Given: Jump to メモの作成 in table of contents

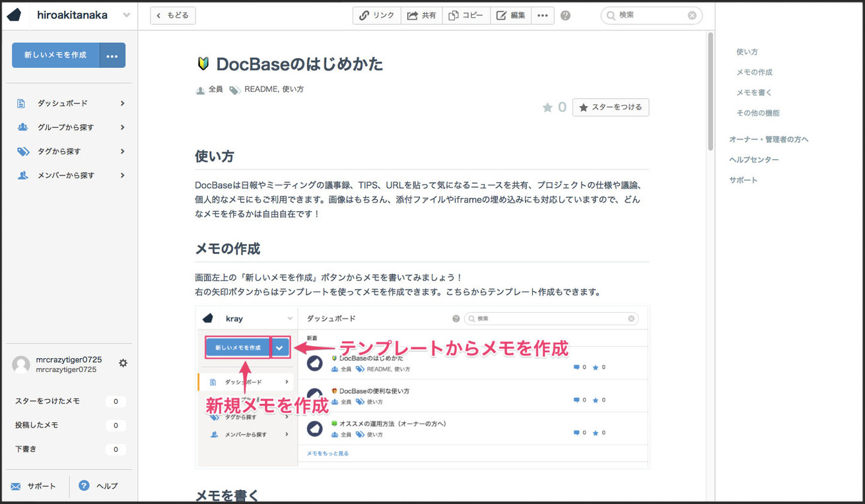Looking at the screenshot, I should [754, 72].
